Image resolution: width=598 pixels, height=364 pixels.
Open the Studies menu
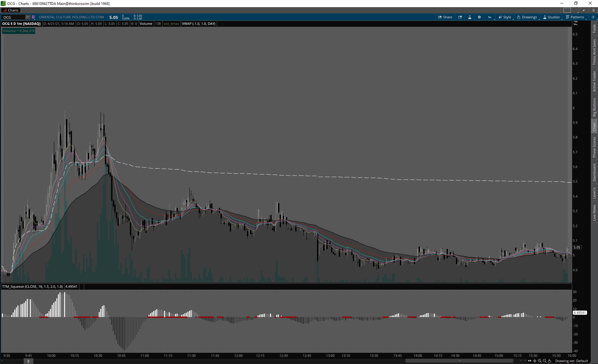(551, 17)
